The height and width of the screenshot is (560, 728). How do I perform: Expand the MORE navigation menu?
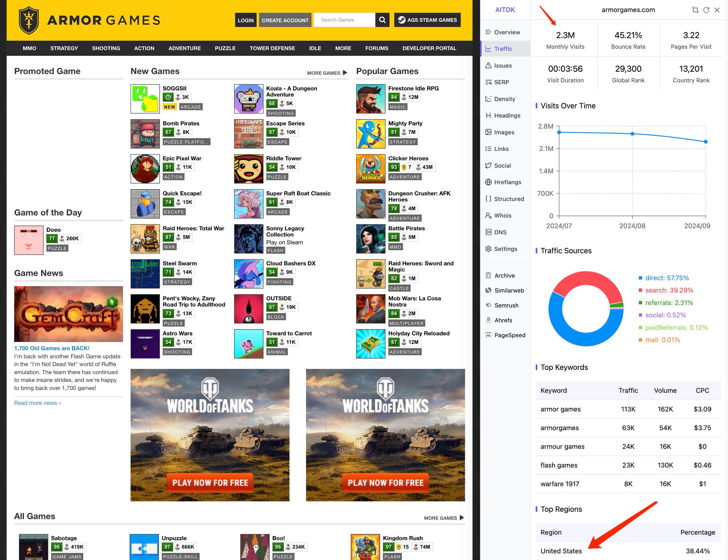click(343, 48)
